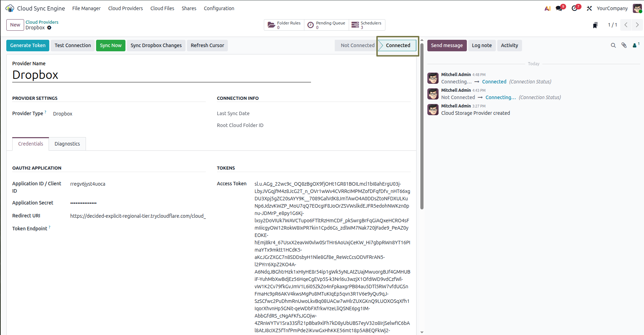Open the File Manager menu

86,8
